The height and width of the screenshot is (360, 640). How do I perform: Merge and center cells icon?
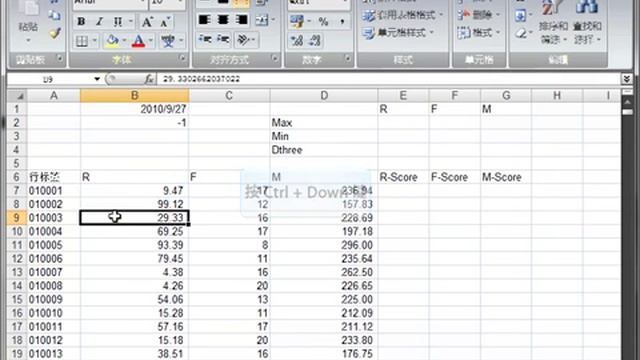click(x=262, y=20)
